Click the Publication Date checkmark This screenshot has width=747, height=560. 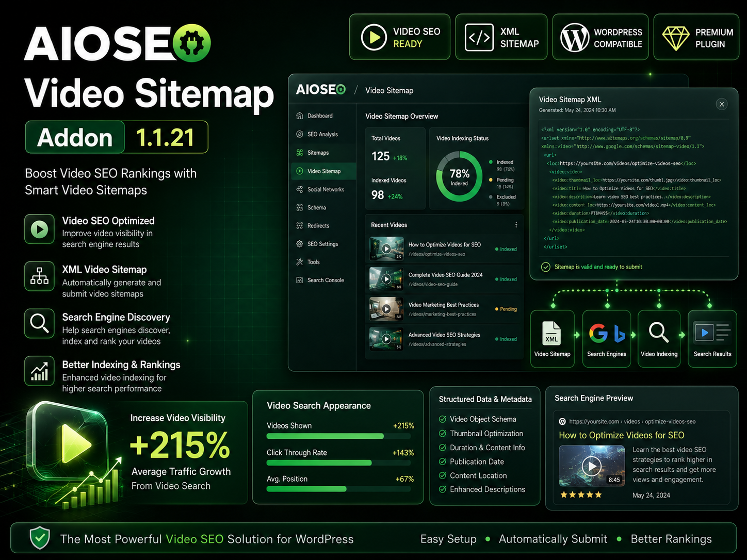442,462
